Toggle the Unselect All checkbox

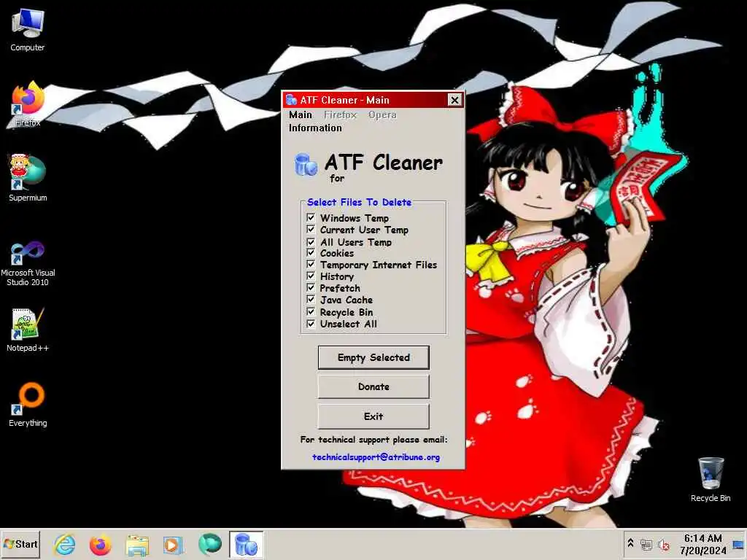(x=311, y=324)
